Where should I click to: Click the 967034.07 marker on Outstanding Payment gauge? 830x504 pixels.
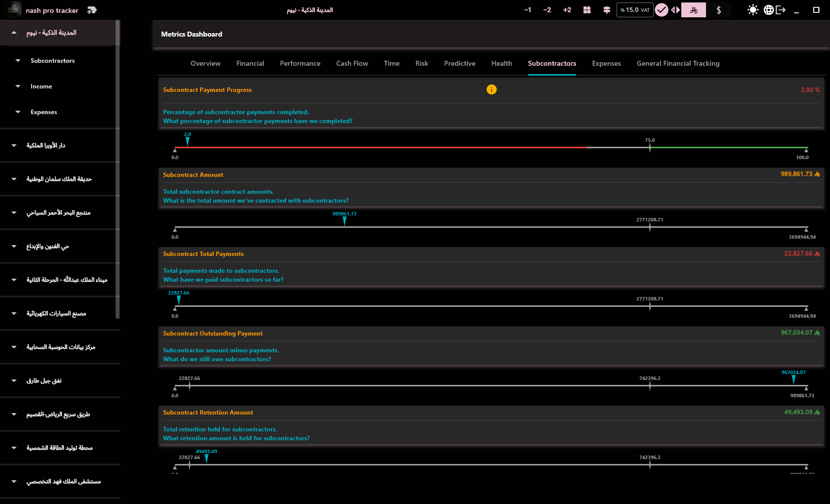tap(793, 379)
